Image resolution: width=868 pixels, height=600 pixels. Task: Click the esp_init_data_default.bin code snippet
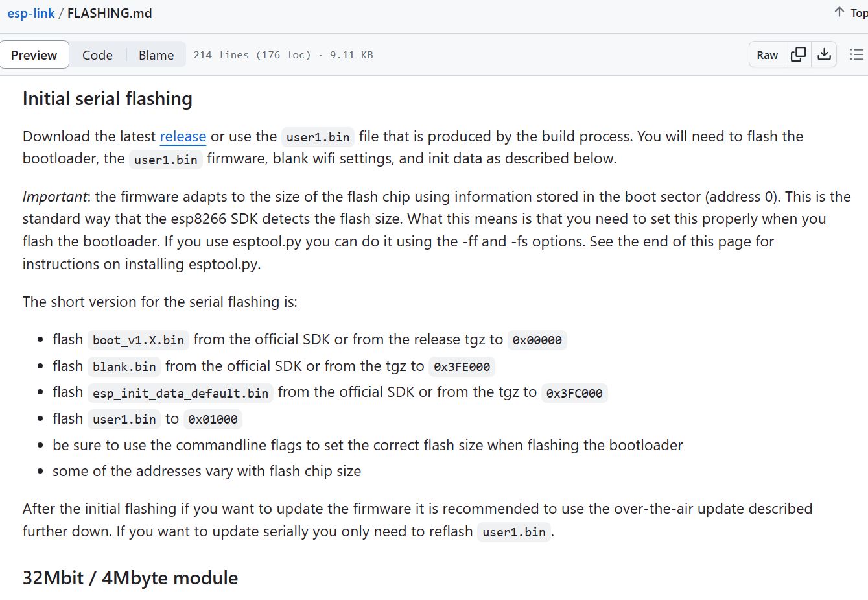pos(180,393)
